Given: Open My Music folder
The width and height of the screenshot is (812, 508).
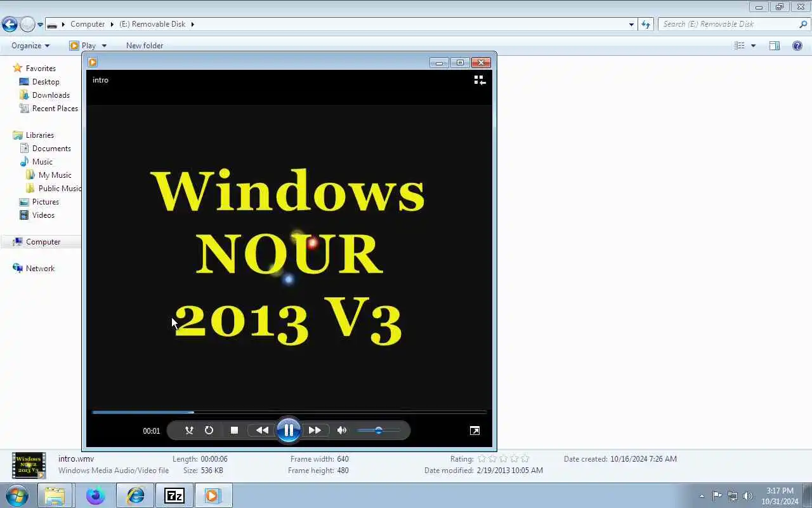Looking at the screenshot, I should [x=55, y=175].
